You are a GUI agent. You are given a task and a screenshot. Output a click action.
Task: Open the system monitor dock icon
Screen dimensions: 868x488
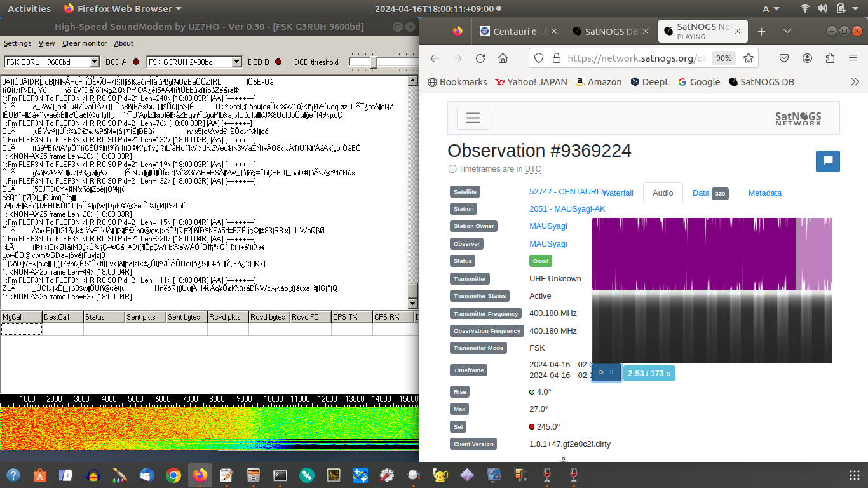click(333, 475)
